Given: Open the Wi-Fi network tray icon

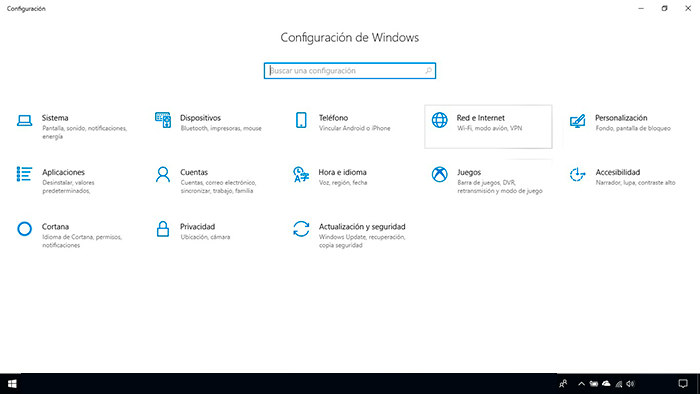Looking at the screenshot, I should coord(619,384).
